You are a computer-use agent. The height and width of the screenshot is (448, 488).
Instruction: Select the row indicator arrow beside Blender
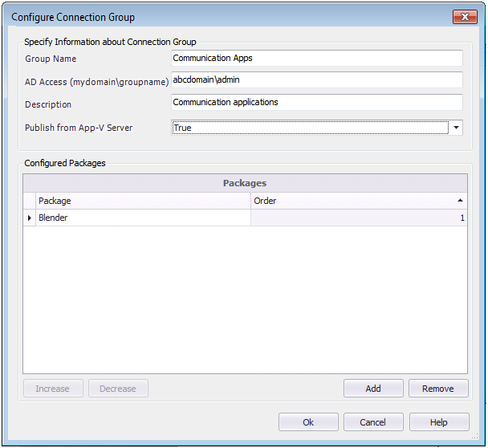[x=30, y=218]
